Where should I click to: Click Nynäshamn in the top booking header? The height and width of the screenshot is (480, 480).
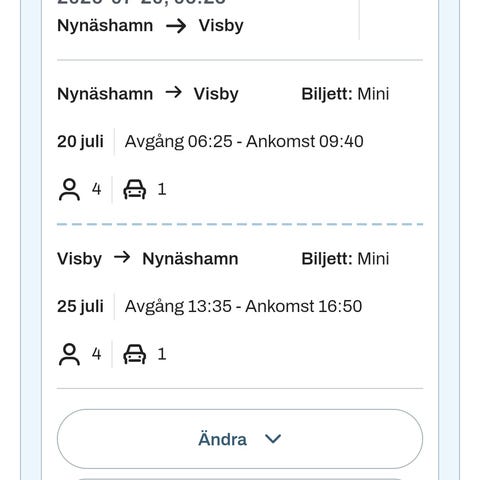[x=105, y=26]
